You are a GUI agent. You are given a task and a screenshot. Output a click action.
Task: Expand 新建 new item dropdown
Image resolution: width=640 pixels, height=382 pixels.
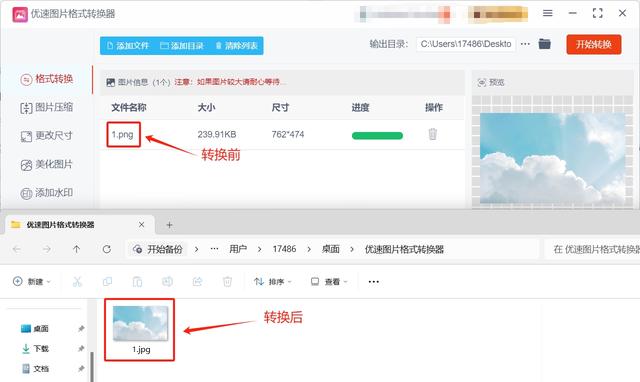pos(32,282)
